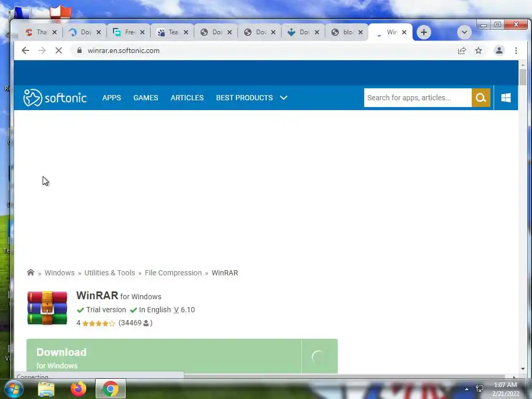Open the BEST PRODUCTS menu
This screenshot has height=399, width=532.
tap(244, 98)
